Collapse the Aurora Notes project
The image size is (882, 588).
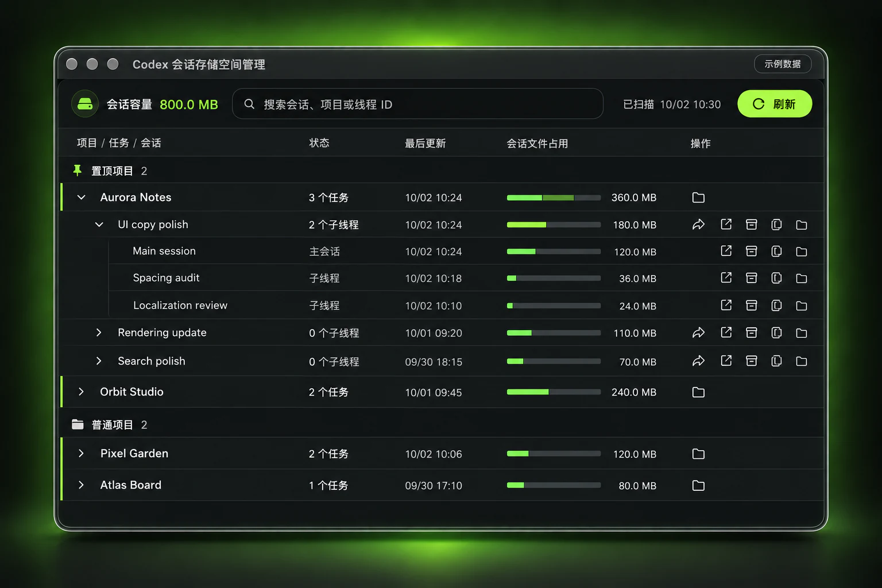tap(81, 197)
